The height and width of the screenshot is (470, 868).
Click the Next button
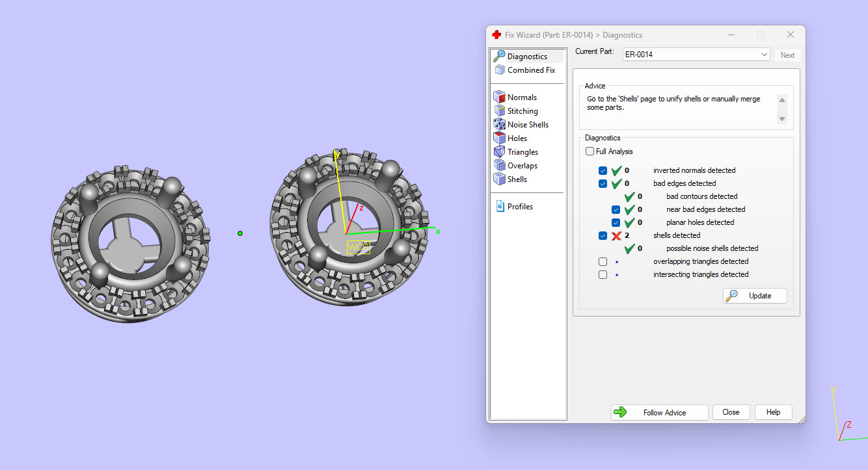point(787,55)
